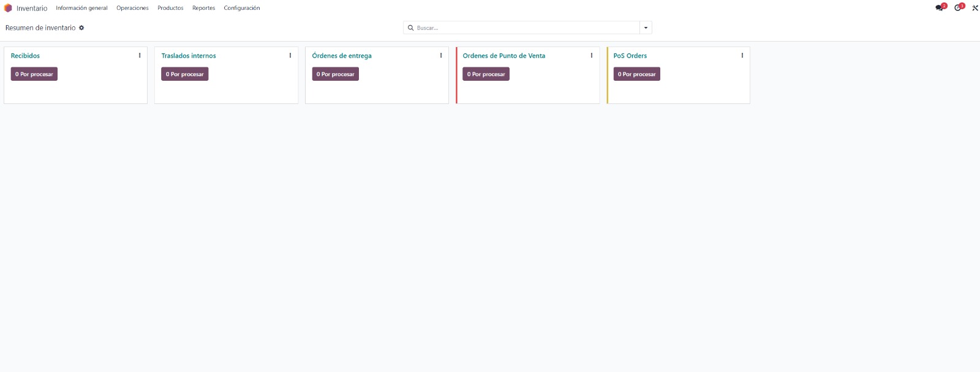Open the Operaciones menu

132,8
